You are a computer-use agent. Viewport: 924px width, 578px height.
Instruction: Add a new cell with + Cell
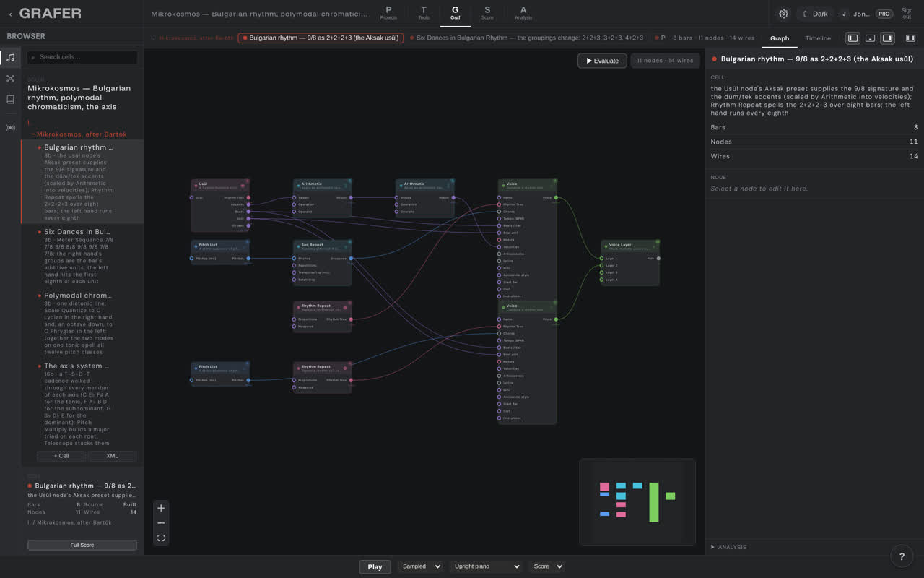click(x=61, y=456)
